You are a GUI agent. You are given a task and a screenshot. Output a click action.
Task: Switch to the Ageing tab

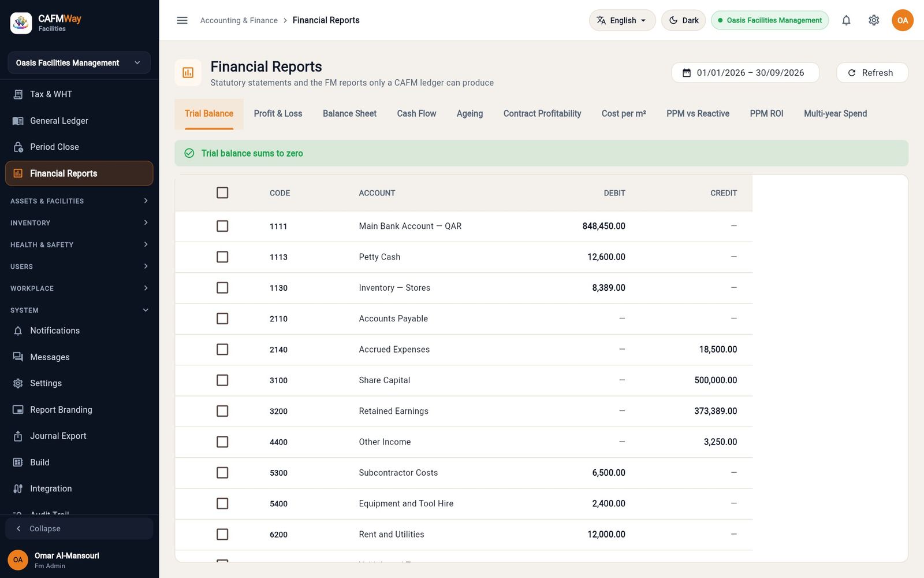(470, 114)
